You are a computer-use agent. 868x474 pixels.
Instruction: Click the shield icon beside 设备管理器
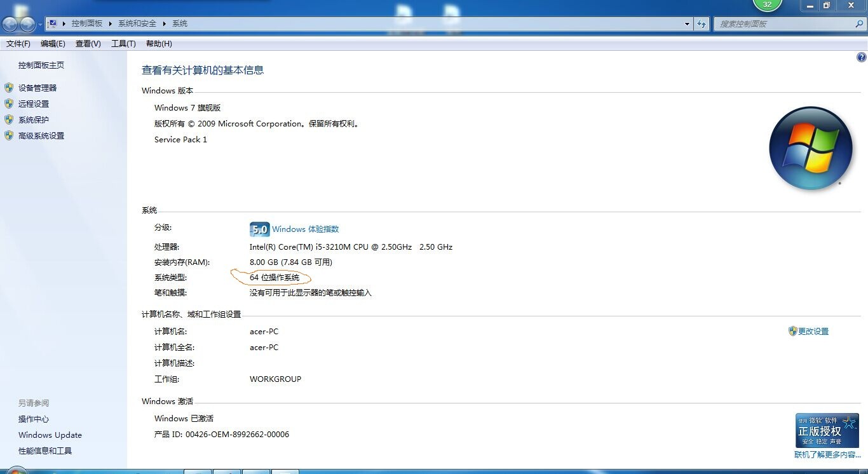point(9,88)
